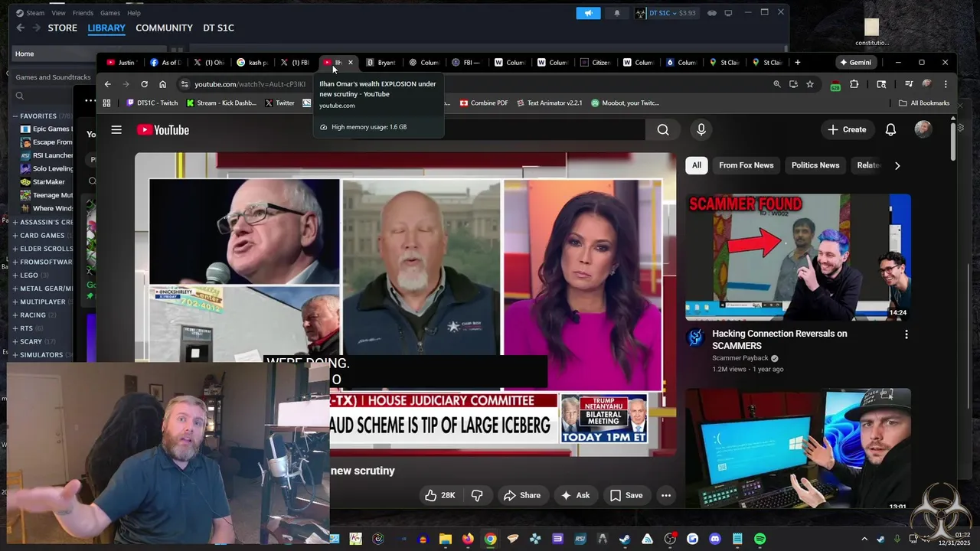980x551 pixels.
Task: Open Chrome home page button
Action: click(162, 84)
